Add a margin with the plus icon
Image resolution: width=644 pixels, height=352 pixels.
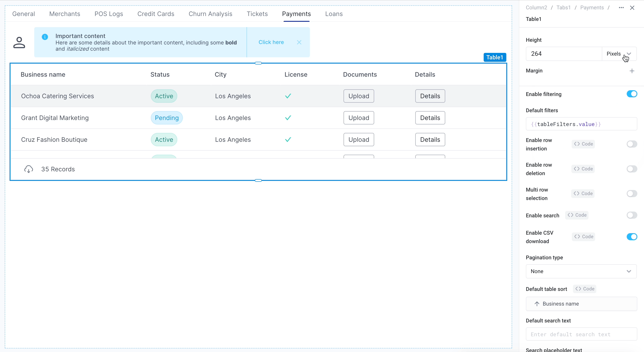632,71
